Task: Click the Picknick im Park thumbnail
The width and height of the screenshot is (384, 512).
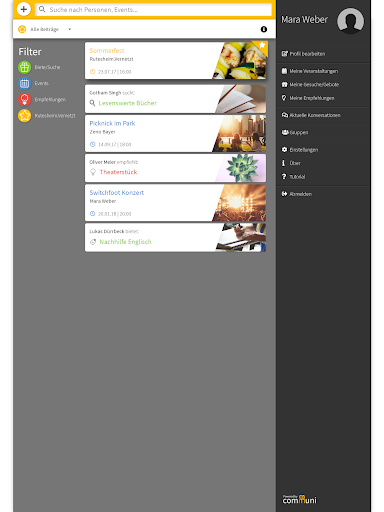Action: tap(240, 133)
